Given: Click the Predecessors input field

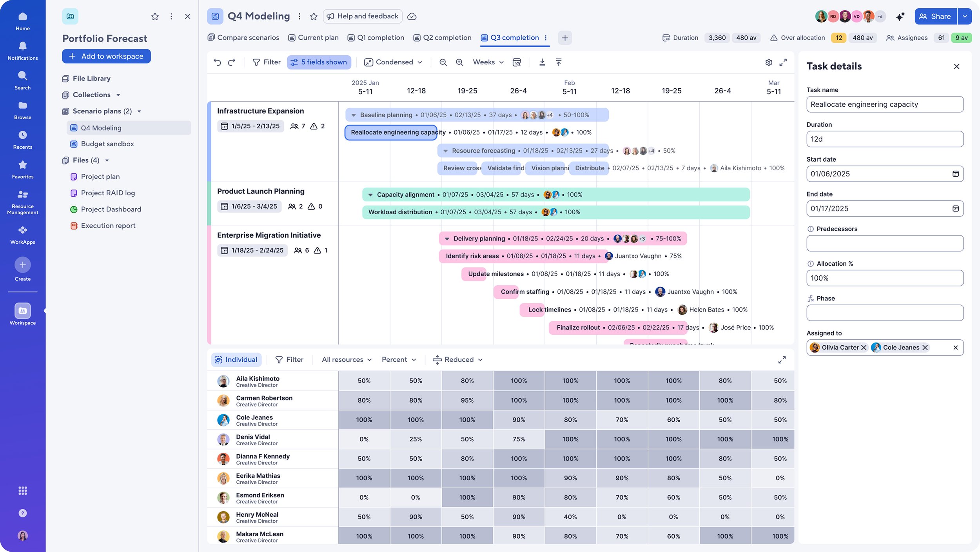Looking at the screenshot, I should pyautogui.click(x=885, y=244).
